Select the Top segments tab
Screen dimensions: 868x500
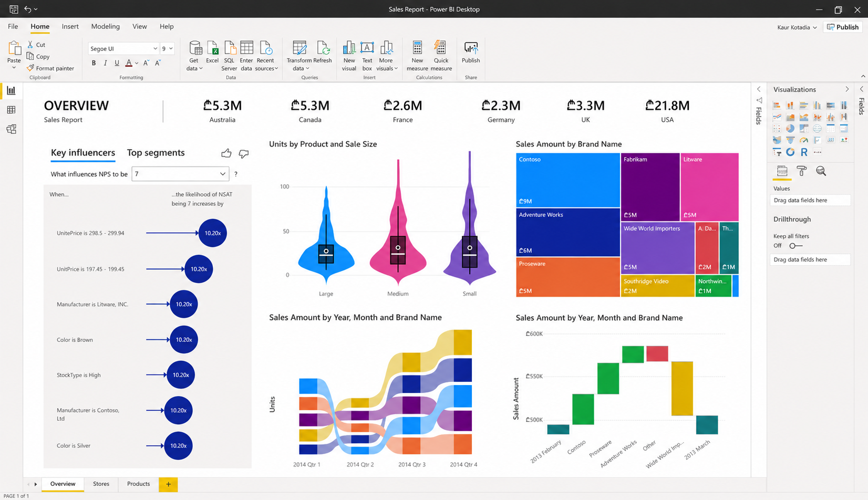click(x=156, y=153)
